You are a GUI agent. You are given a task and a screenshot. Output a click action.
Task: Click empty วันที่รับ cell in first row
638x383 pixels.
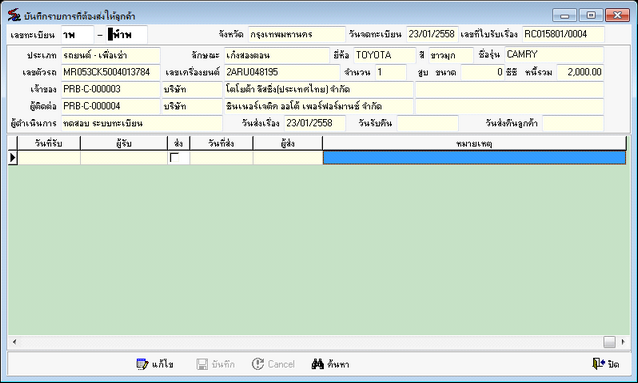49,158
